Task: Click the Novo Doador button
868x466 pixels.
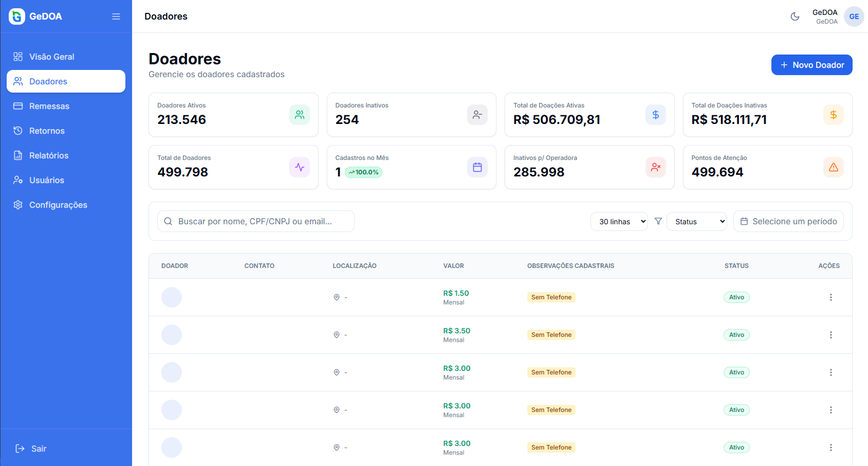Action: [x=811, y=65]
